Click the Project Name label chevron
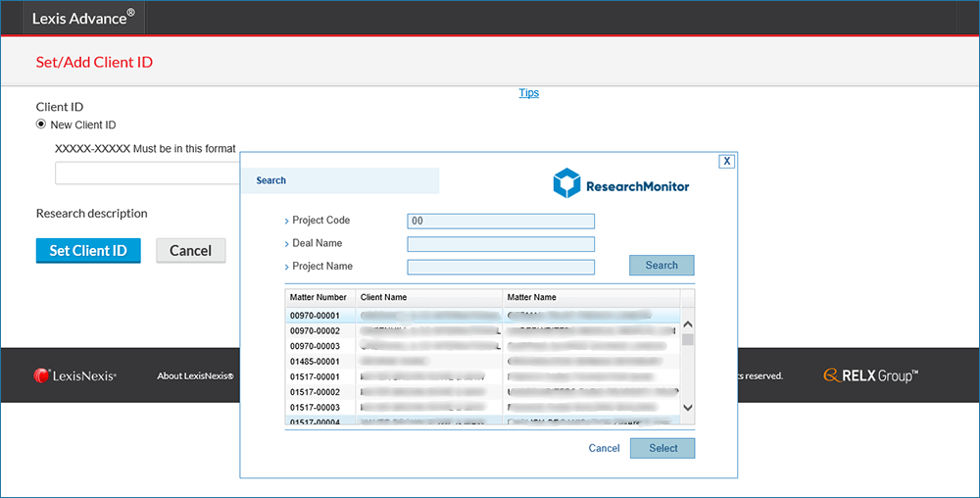Image resolution: width=980 pixels, height=498 pixels. coord(286,267)
